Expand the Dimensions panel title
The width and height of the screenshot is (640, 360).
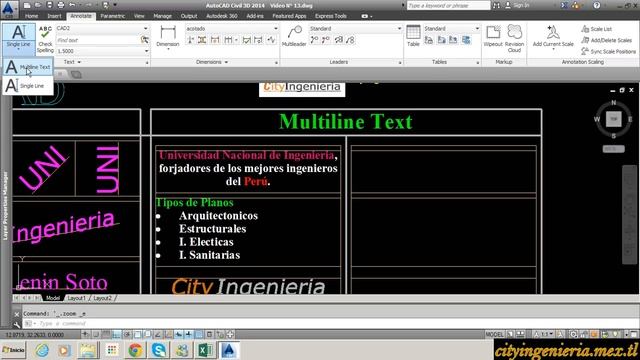pos(212,62)
